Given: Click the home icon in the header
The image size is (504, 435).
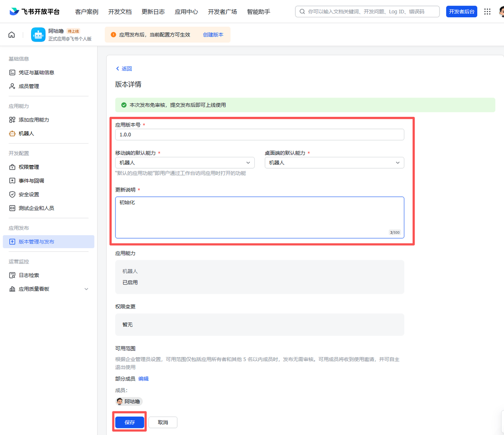Looking at the screenshot, I should point(12,35).
